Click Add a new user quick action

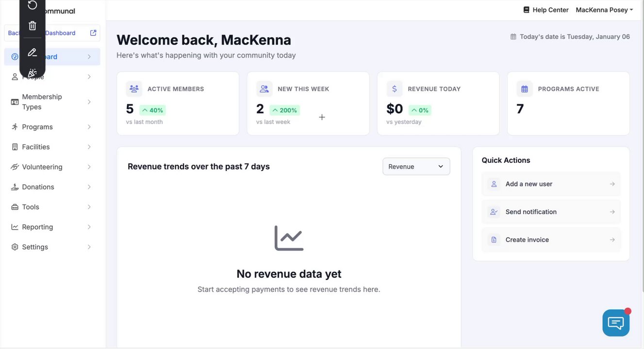(x=551, y=184)
